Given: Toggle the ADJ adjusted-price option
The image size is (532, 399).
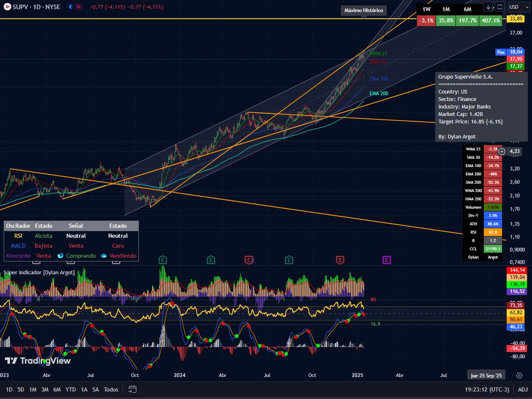Looking at the screenshot, I should [x=523, y=389].
